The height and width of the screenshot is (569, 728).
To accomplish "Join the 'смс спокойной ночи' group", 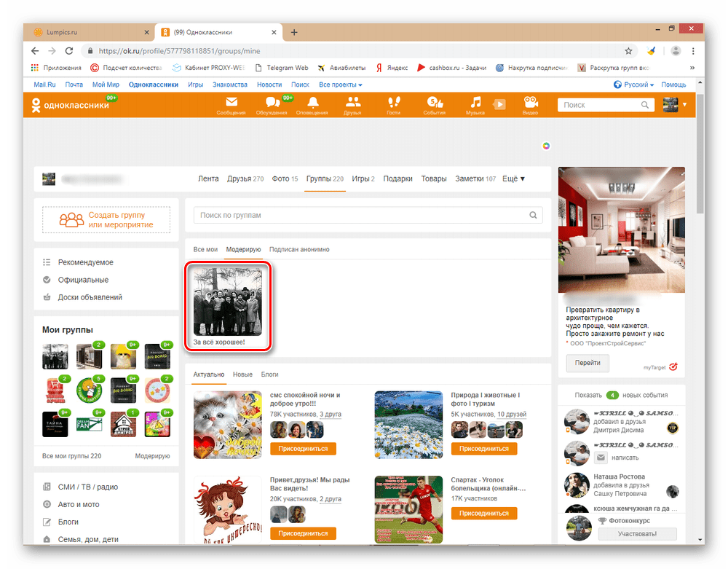I will [x=302, y=449].
